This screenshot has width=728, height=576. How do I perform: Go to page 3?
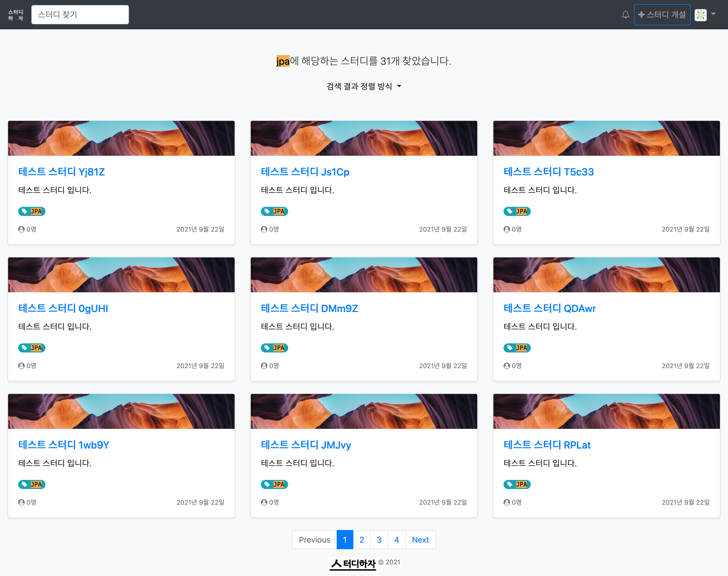(379, 540)
